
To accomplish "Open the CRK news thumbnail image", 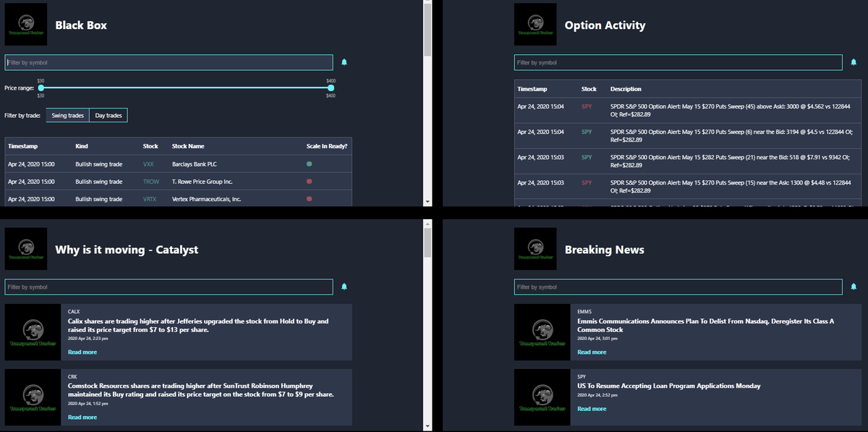I will pyautogui.click(x=33, y=397).
